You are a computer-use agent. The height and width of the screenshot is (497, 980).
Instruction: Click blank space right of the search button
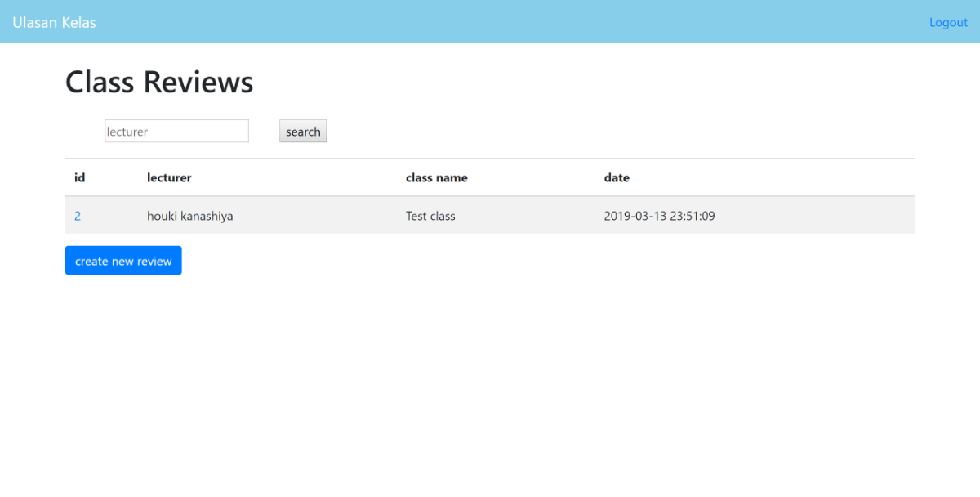pos(572,132)
